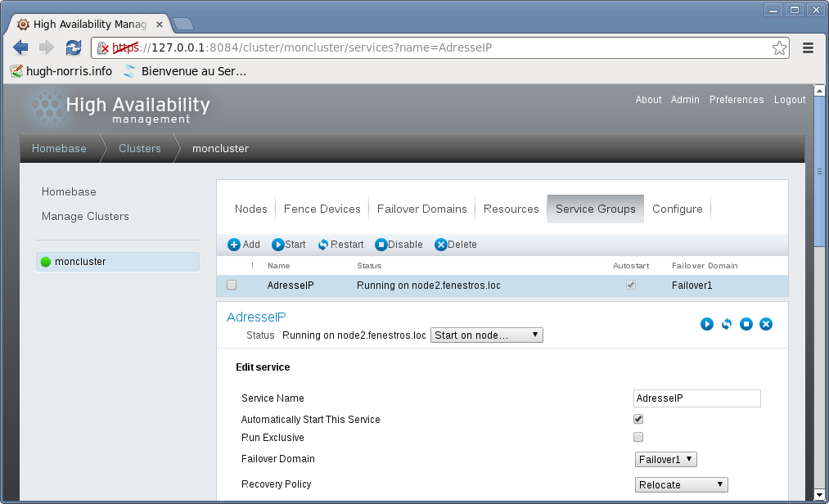829x504 pixels.
Task: Click the Service Name input field
Action: click(x=696, y=398)
